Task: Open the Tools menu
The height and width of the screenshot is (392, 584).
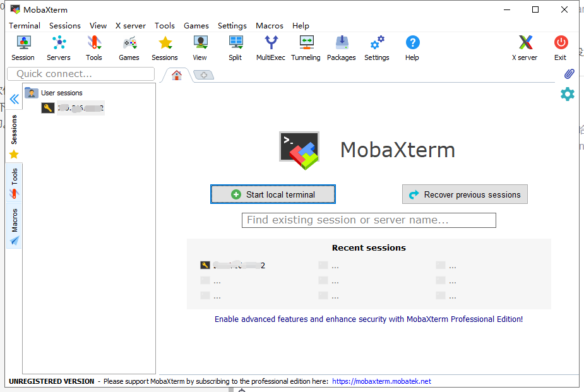Action: [x=165, y=26]
